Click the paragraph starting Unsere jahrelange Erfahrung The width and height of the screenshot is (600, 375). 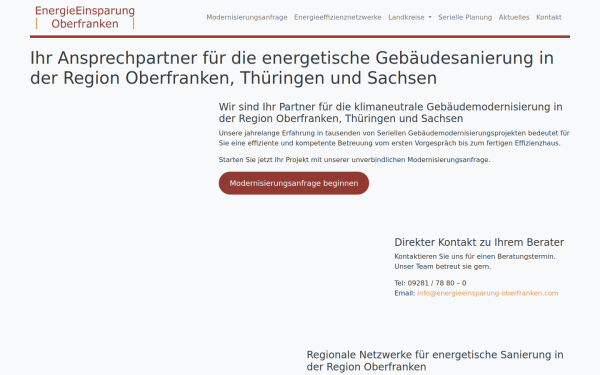point(394,138)
